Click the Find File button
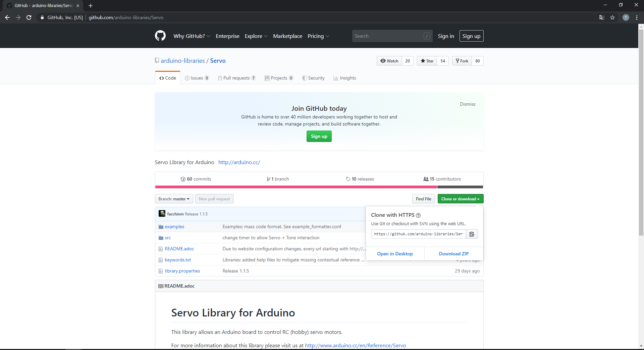Image resolution: width=644 pixels, height=350 pixels. coord(424,199)
